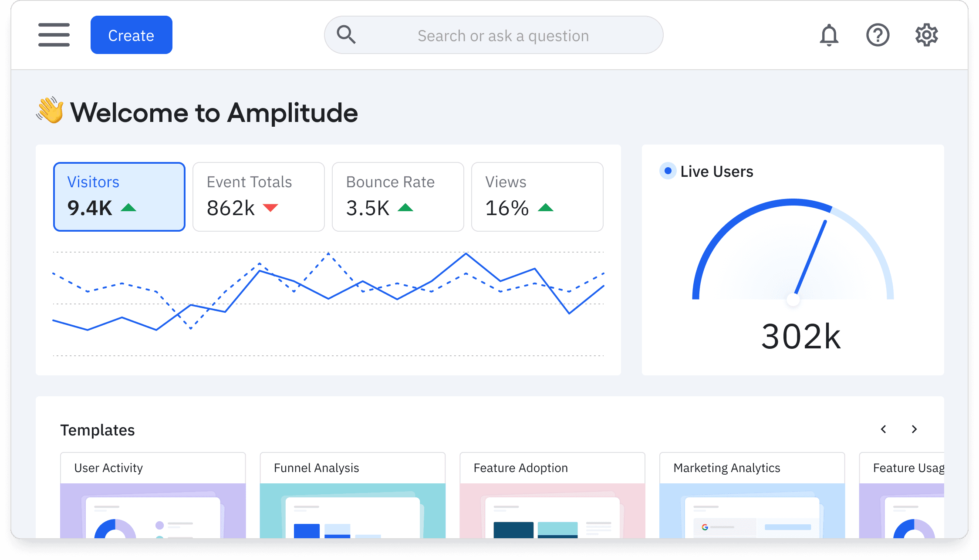Click the Create button
The width and height of the screenshot is (979, 560).
click(x=131, y=35)
